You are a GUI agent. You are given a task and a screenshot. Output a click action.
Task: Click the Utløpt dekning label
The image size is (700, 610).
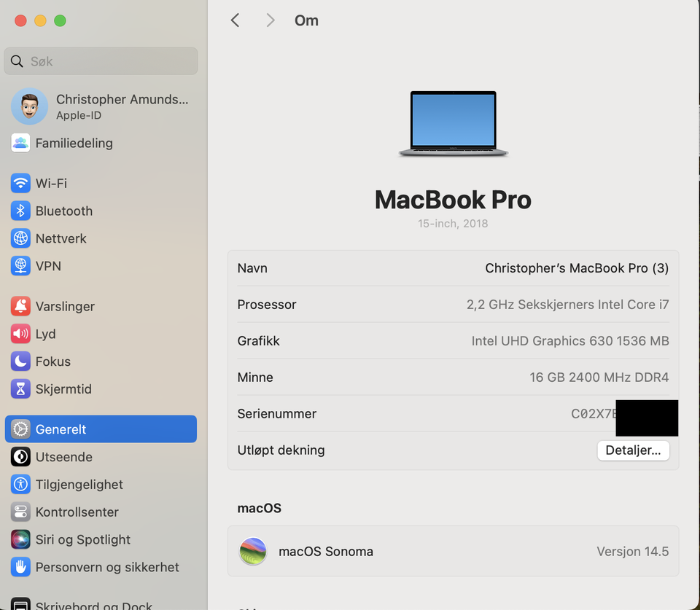(281, 450)
